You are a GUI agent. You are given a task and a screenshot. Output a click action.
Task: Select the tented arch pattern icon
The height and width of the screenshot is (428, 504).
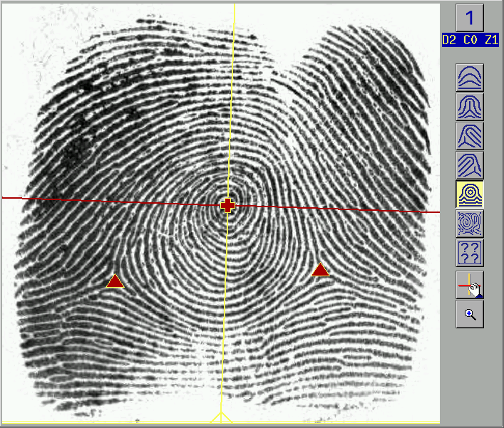[x=470, y=107]
